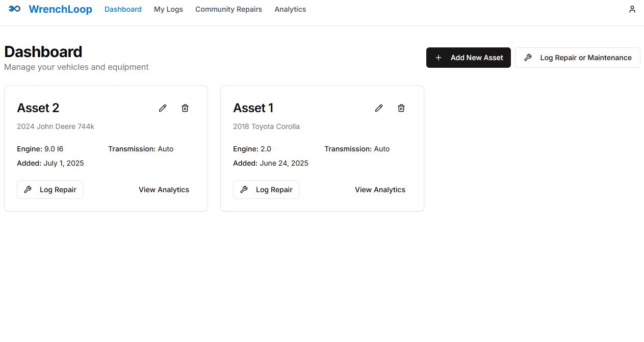
Task: Select the Asset 1 card title
Action: (253, 108)
